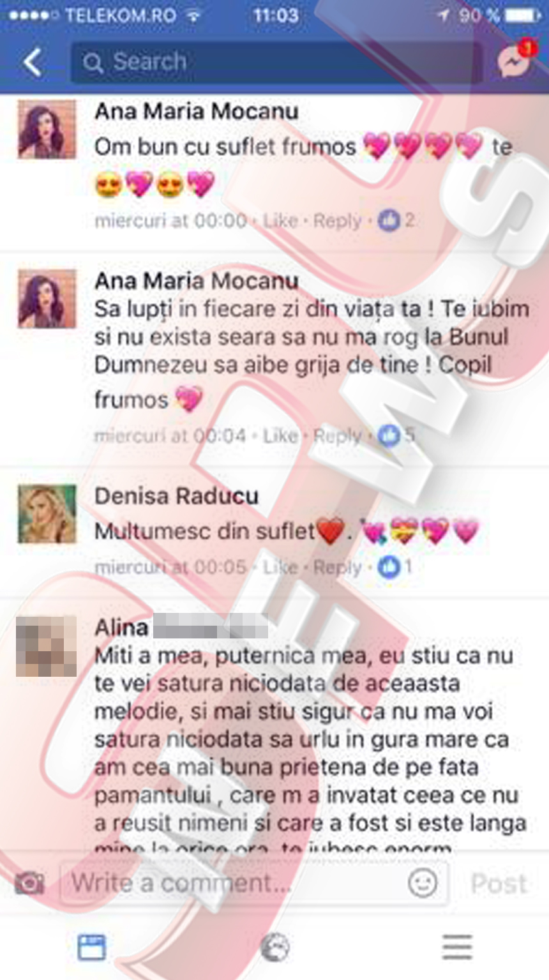Viewport: 549px width, 980px height.
Task: Tap the camera icon beside comment box
Action: 30,884
